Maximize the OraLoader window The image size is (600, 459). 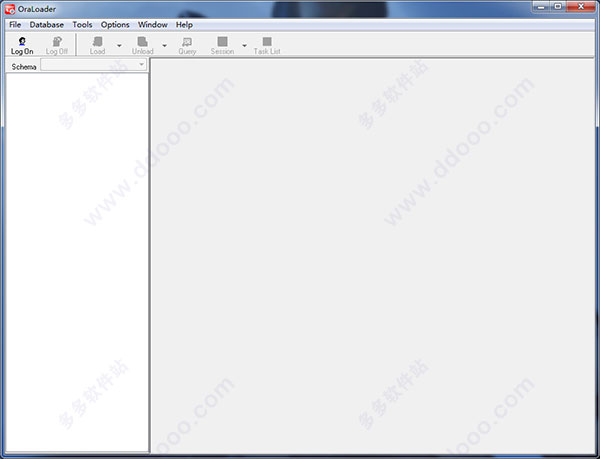coord(558,7)
